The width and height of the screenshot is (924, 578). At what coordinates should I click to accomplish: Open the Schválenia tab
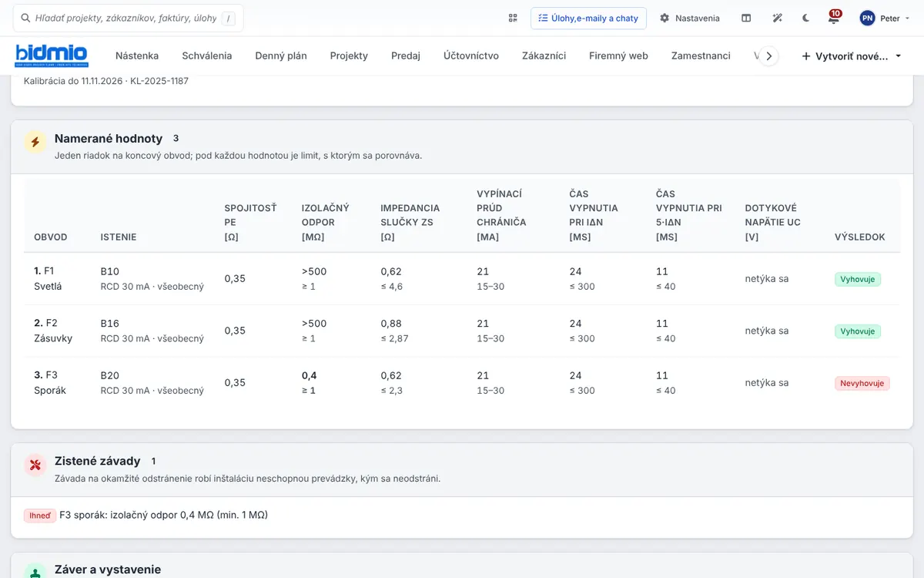[x=207, y=55]
